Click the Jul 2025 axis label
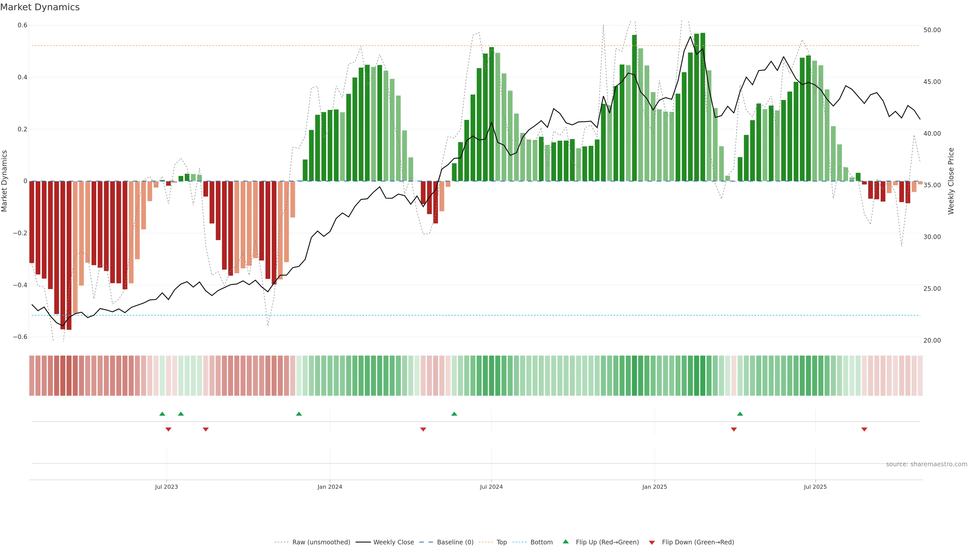Image resolution: width=980 pixels, height=551 pixels. 815,487
